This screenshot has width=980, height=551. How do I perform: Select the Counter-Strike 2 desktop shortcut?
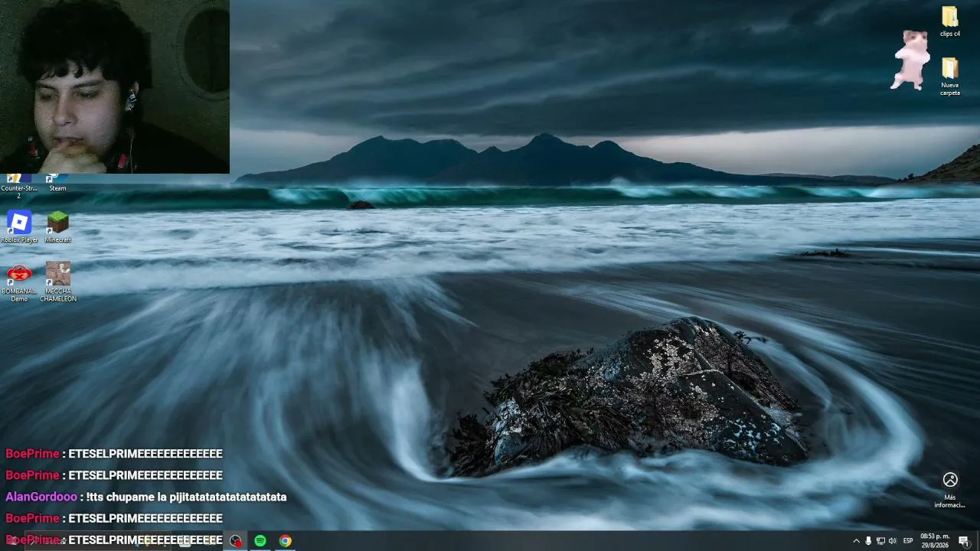pyautogui.click(x=19, y=186)
